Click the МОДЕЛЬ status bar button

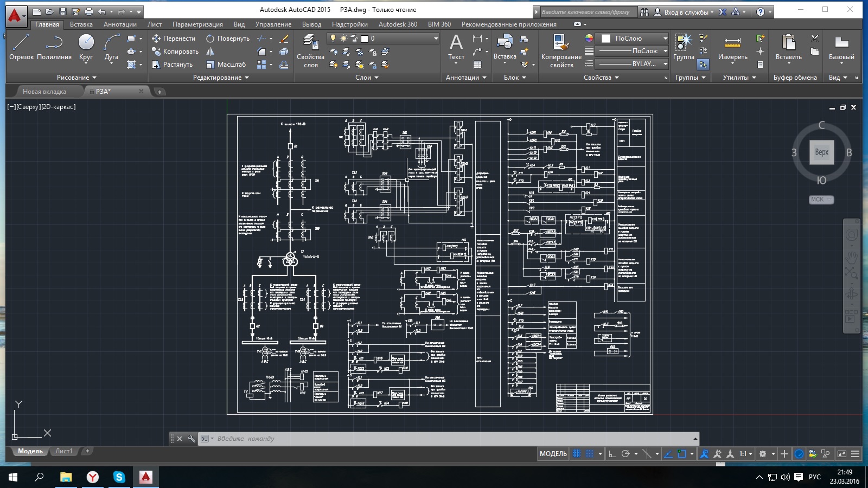[553, 454]
